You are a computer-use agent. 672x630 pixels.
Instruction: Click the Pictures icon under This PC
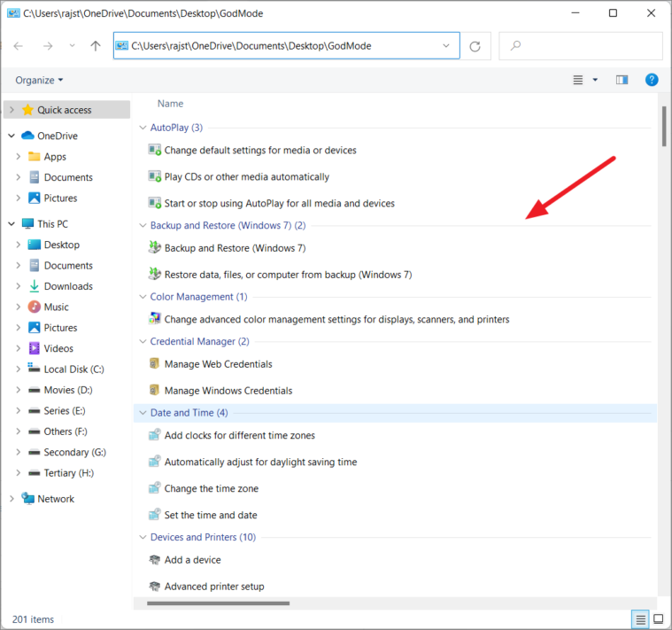pos(35,328)
